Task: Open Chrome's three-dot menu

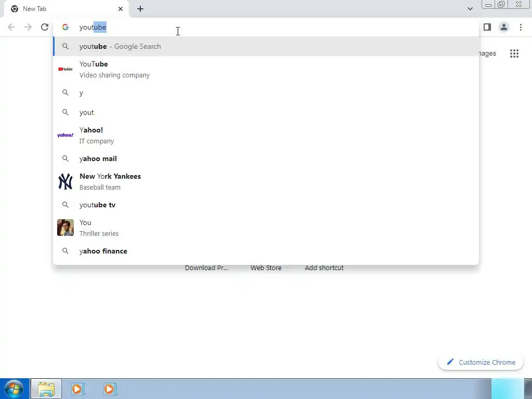Action: click(x=521, y=27)
